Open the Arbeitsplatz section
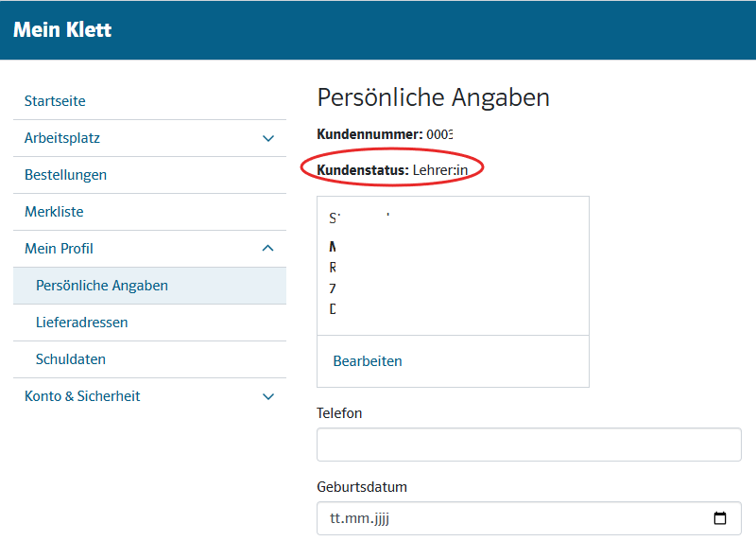 point(62,138)
